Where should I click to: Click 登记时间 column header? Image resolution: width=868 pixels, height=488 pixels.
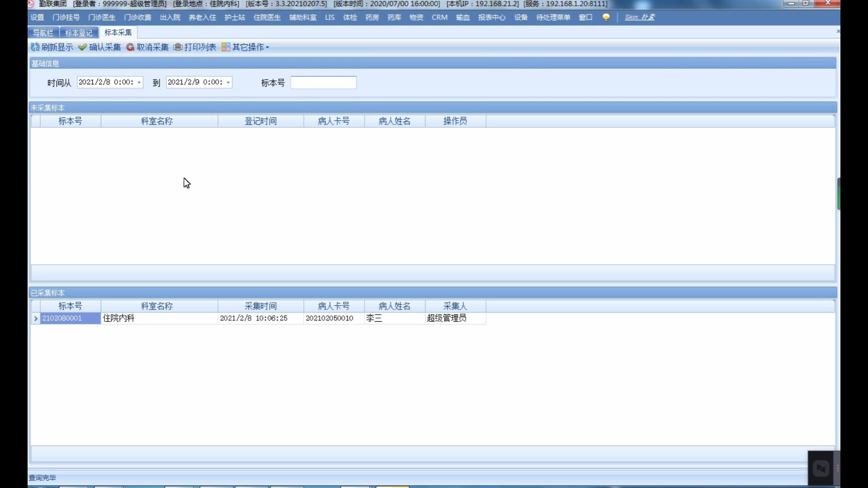pyautogui.click(x=260, y=121)
